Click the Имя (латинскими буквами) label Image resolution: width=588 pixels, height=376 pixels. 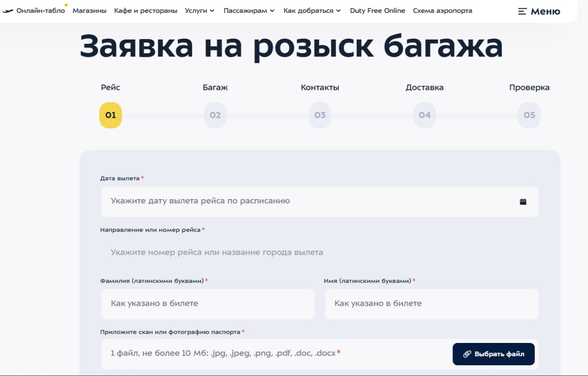click(367, 281)
